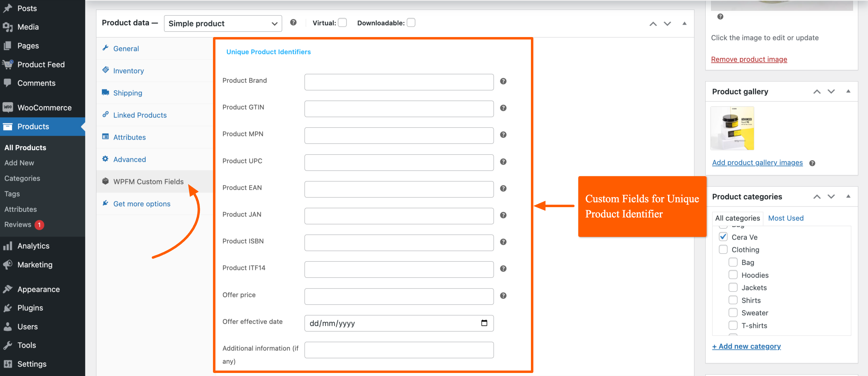Click the help icon next to Product UPC

tap(503, 162)
